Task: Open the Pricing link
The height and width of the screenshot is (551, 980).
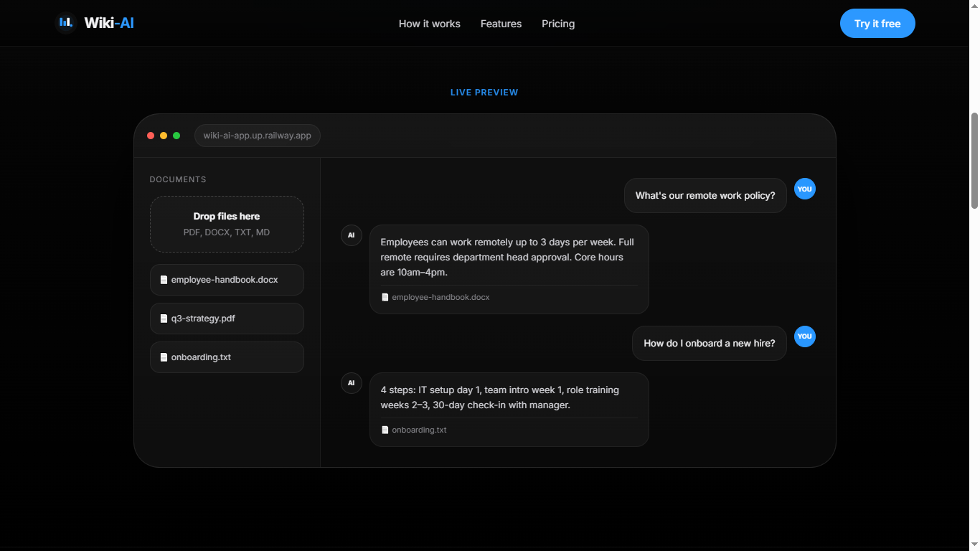Action: 558,24
